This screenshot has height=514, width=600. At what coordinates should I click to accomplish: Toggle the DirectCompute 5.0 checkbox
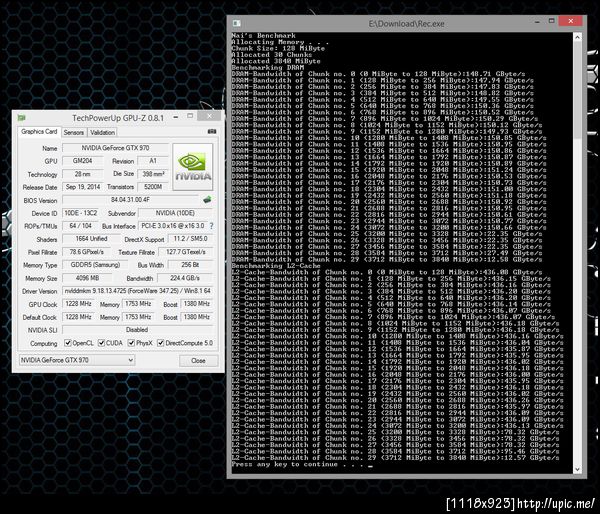click(x=161, y=343)
